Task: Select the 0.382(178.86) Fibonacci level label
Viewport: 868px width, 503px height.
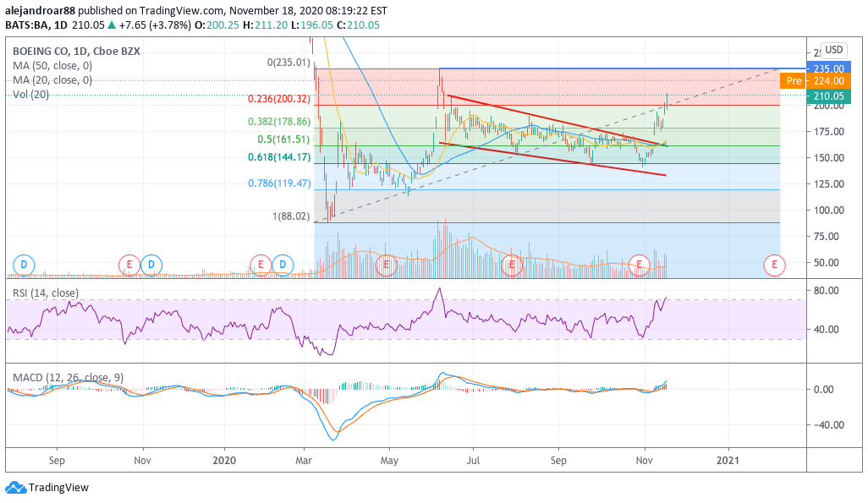Action: tap(279, 122)
